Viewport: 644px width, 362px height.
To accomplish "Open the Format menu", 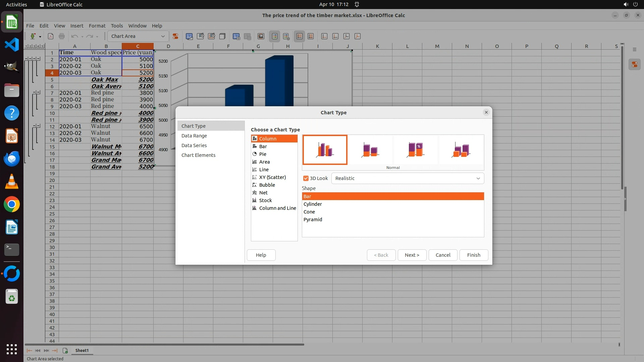I will pyautogui.click(x=97, y=26).
